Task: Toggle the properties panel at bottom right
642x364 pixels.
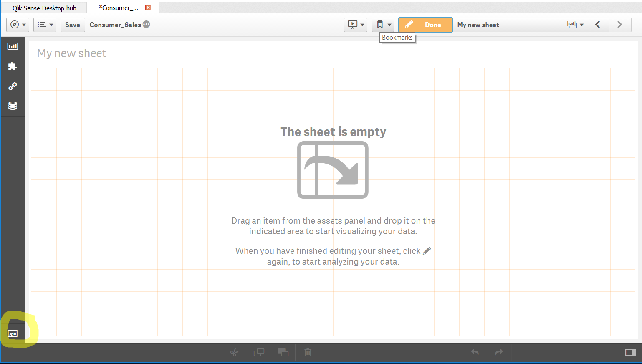Action: pyautogui.click(x=630, y=353)
